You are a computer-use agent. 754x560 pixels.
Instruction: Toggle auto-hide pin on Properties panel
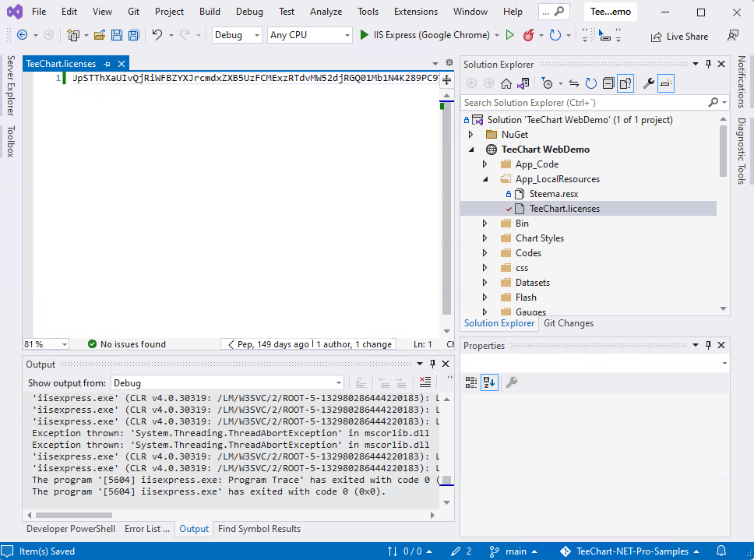(x=708, y=345)
